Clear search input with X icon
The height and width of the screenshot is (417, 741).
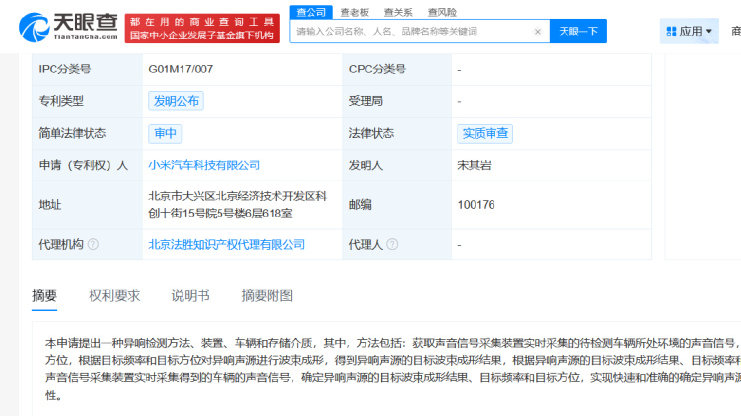pyautogui.click(x=537, y=32)
